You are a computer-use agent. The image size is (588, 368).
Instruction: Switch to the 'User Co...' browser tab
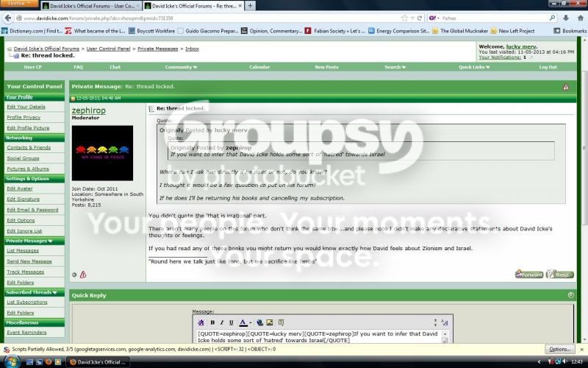coord(91,6)
